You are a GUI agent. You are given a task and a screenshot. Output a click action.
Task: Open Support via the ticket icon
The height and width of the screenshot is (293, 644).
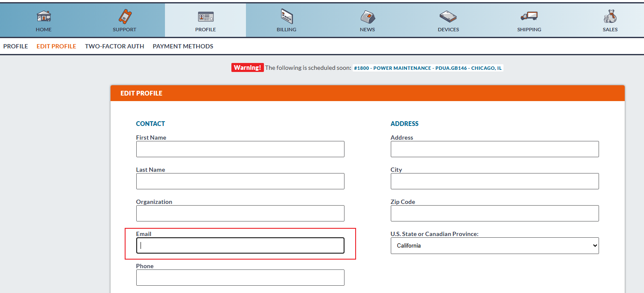click(x=124, y=17)
